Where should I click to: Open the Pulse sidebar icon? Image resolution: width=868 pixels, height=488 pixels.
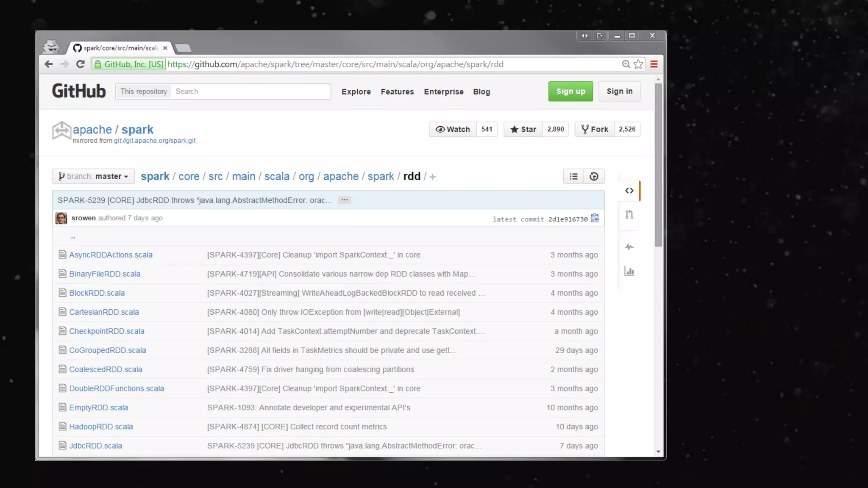coord(629,247)
